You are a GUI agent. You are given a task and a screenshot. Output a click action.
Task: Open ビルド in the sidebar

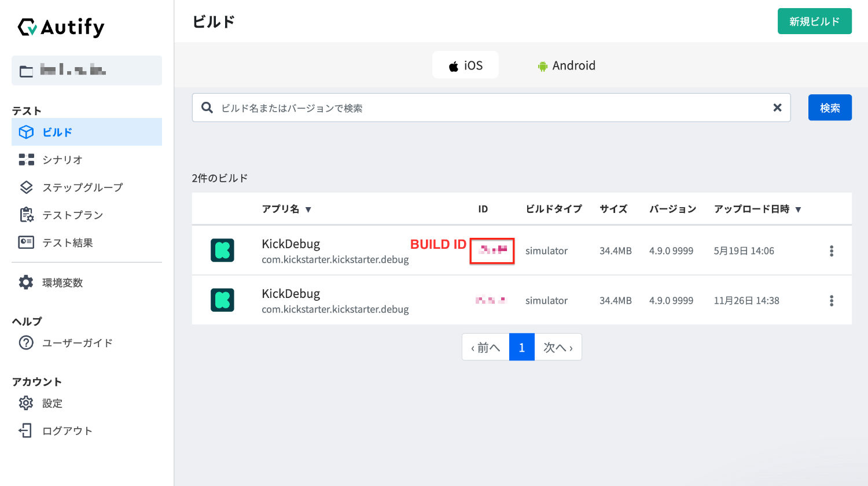pyautogui.click(x=87, y=132)
